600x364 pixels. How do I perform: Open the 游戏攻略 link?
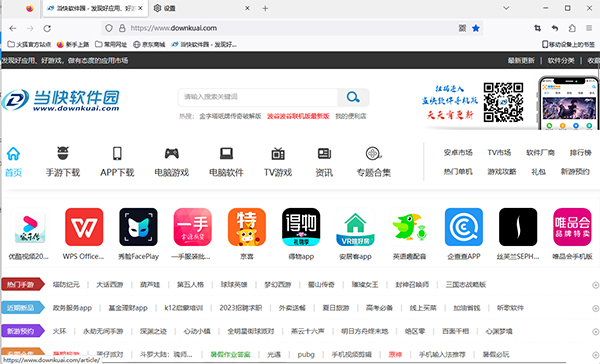pyautogui.click(x=502, y=171)
